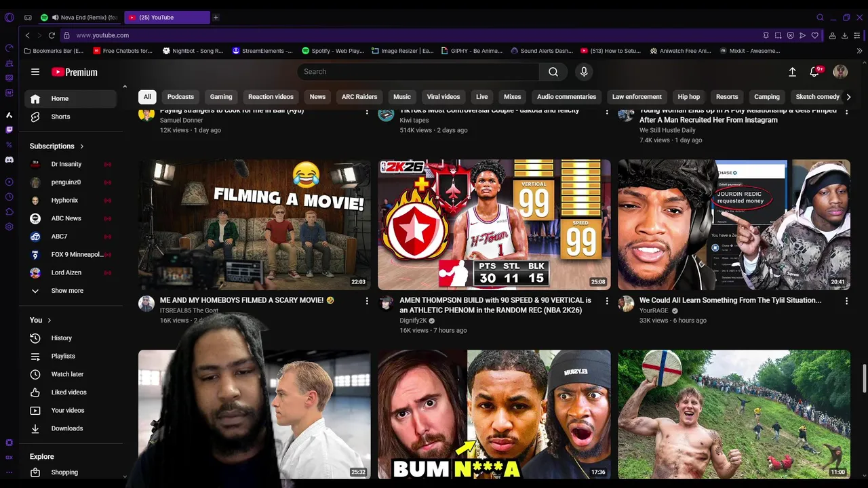Screen dimensions: 868x488
Task: Click the search magnifier button
Action: pos(553,72)
